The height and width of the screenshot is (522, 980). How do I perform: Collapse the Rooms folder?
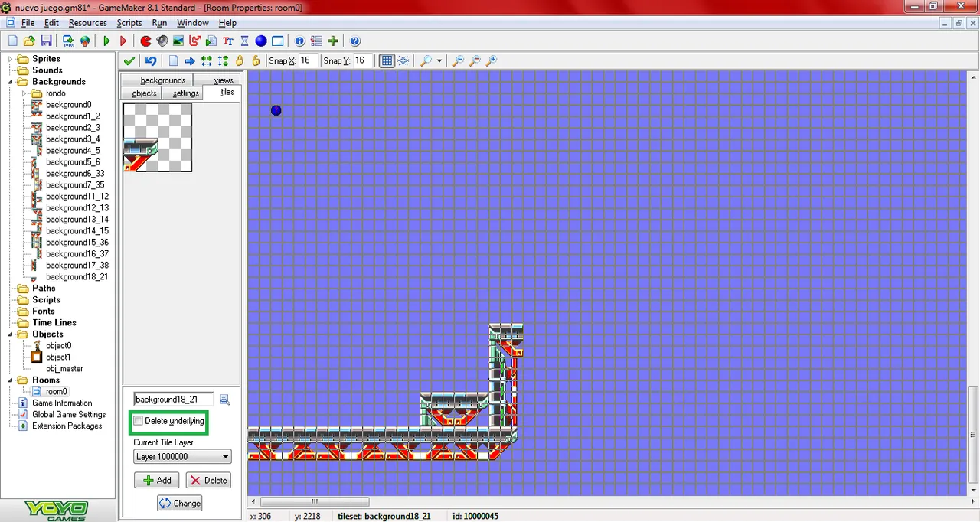pyautogui.click(x=11, y=380)
